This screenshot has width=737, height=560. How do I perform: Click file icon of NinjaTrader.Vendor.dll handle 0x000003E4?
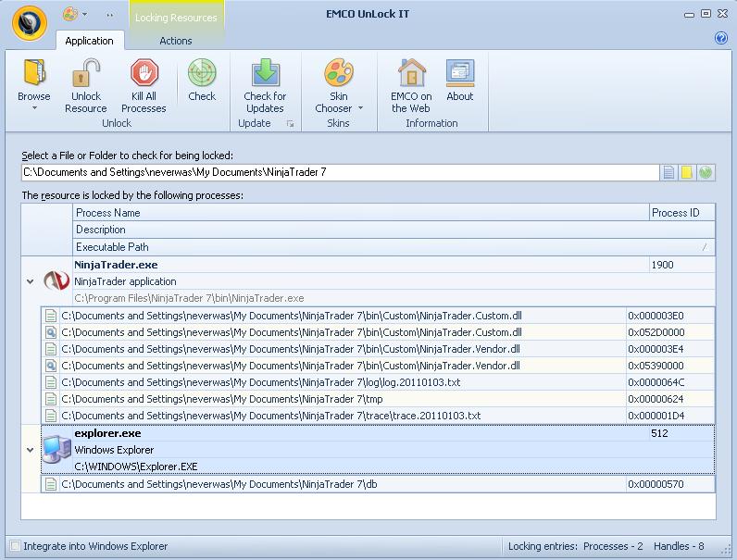click(x=51, y=349)
